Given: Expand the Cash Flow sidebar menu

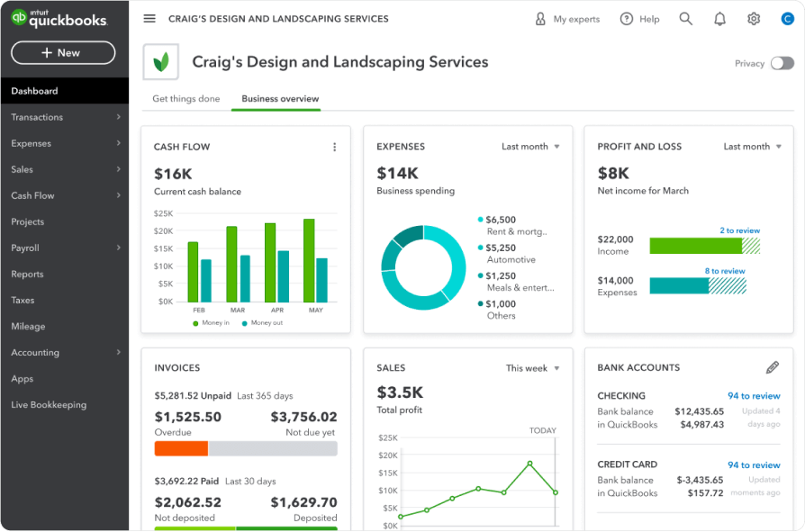Looking at the screenshot, I should click(65, 195).
